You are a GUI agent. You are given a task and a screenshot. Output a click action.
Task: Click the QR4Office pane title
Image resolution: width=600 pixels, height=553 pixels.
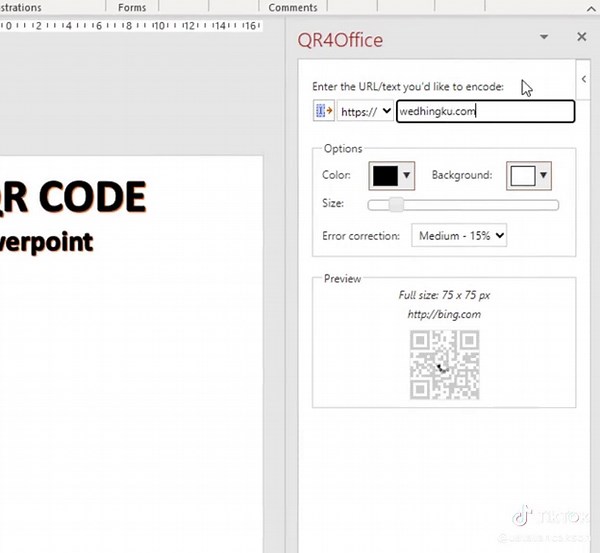pos(340,40)
